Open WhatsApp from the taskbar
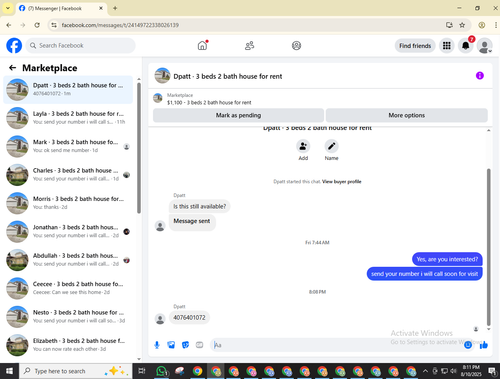Screen dimensions: 500x379 pos(162,371)
